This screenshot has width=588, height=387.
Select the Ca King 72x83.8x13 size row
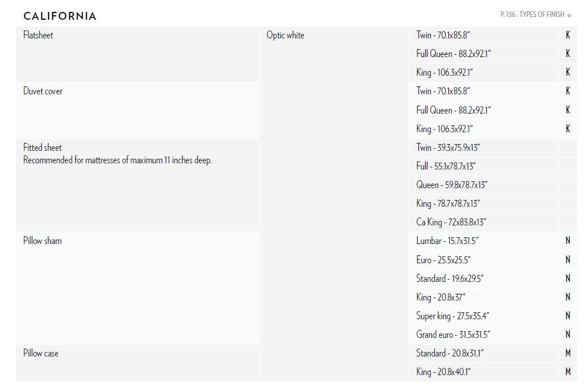(451, 222)
